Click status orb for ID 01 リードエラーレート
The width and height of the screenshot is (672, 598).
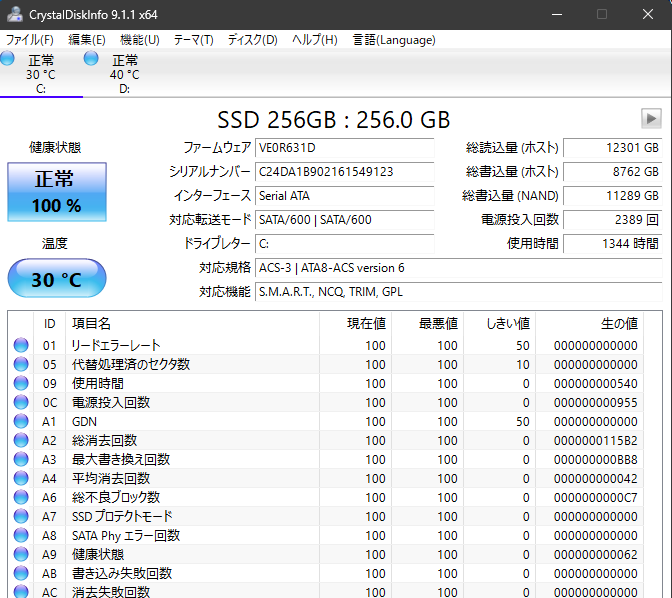pos(21,345)
